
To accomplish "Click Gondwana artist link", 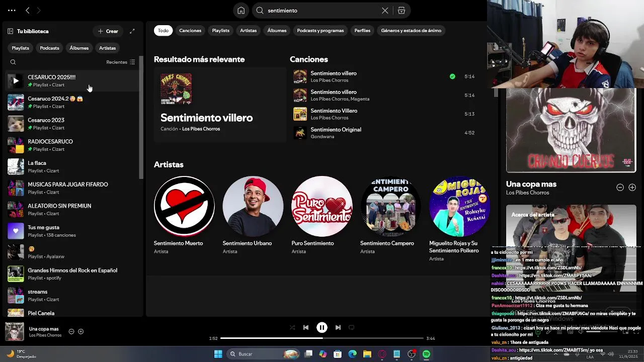I will coord(323,137).
